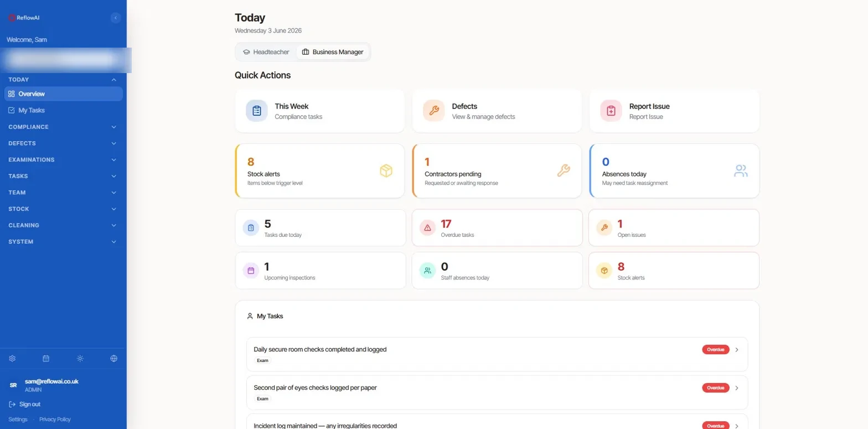Open the 5 Tasks due today tile
868x429 pixels.
click(321, 228)
